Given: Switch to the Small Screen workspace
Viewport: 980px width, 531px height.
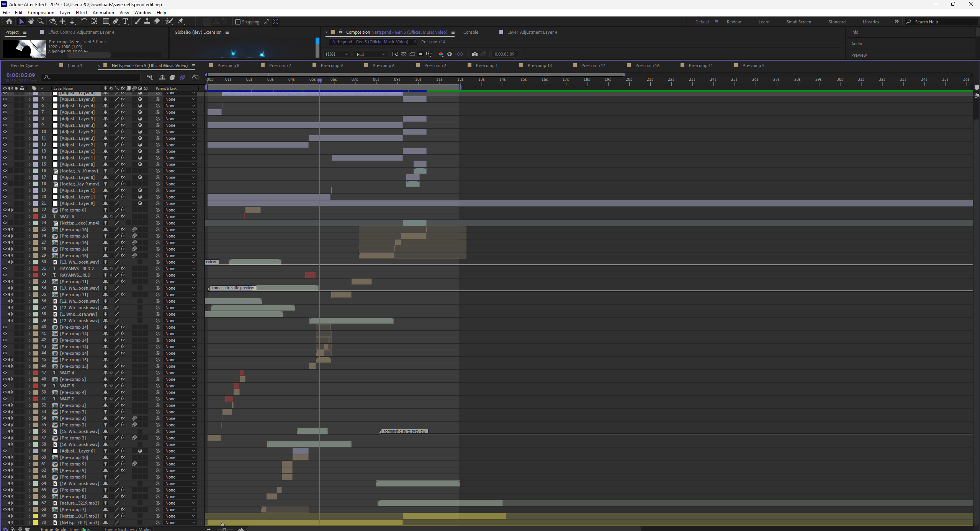Looking at the screenshot, I should tap(798, 22).
